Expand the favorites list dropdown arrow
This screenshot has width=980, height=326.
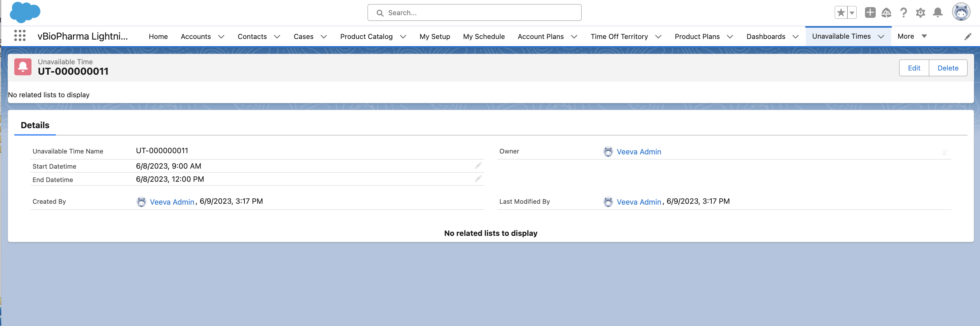click(852, 12)
